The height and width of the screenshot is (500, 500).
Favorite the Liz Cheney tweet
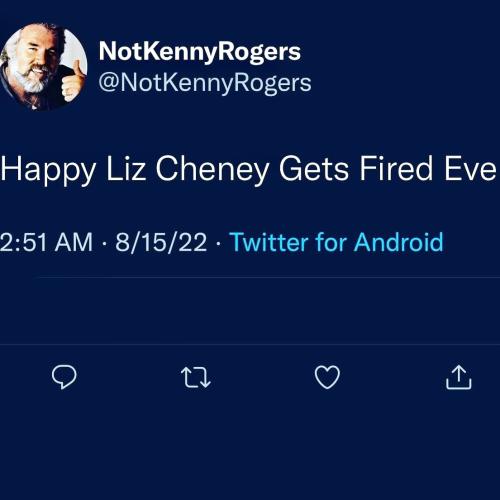click(327, 377)
